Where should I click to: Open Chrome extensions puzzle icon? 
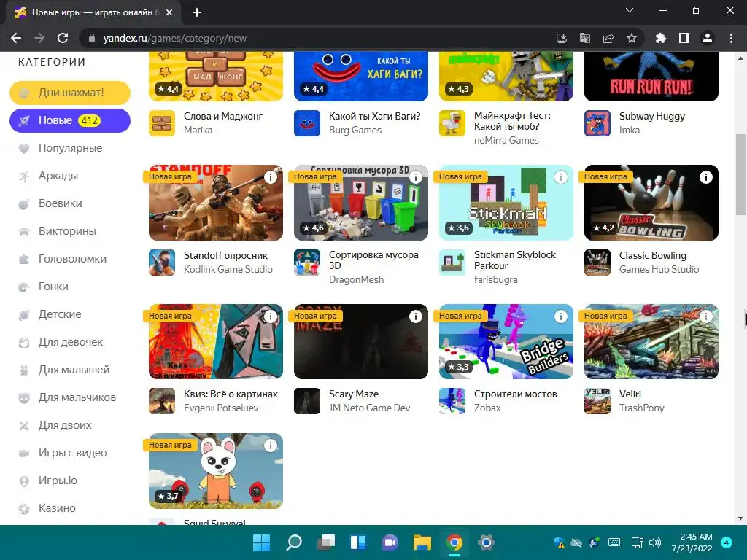(660, 38)
